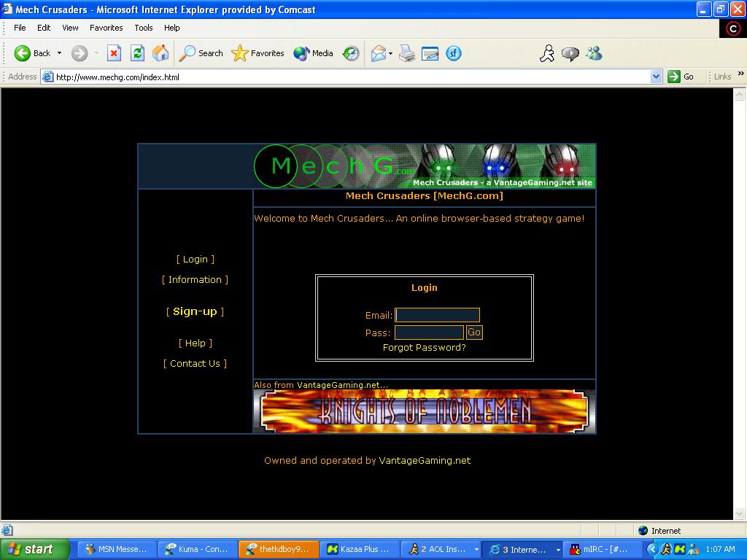This screenshot has height=560, width=747.
Task: Open the Favorites pane star button
Action: tap(258, 53)
